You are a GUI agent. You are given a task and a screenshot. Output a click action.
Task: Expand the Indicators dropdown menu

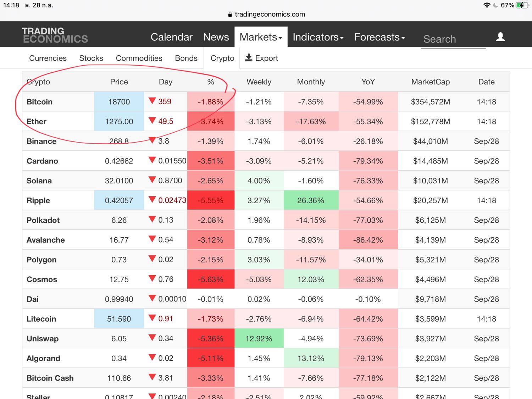point(318,37)
